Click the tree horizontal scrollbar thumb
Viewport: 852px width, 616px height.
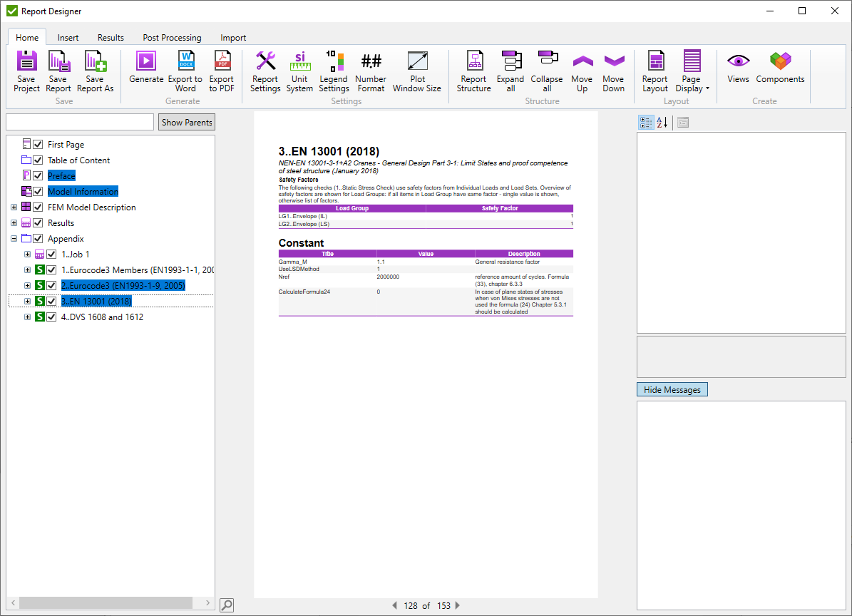pyautogui.click(x=106, y=603)
